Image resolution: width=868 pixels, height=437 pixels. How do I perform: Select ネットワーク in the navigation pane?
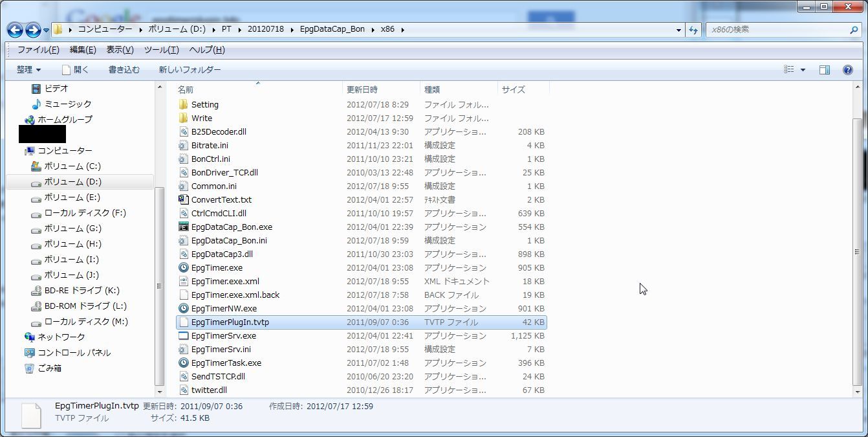(61, 337)
